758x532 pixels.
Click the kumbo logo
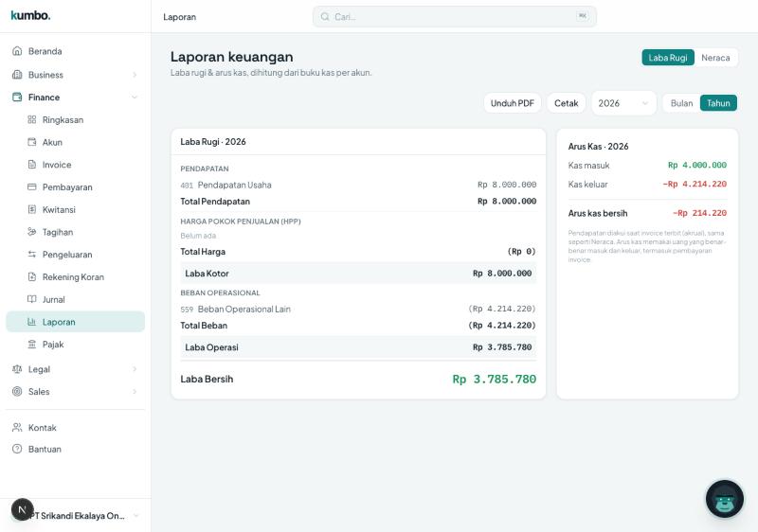[30, 15]
